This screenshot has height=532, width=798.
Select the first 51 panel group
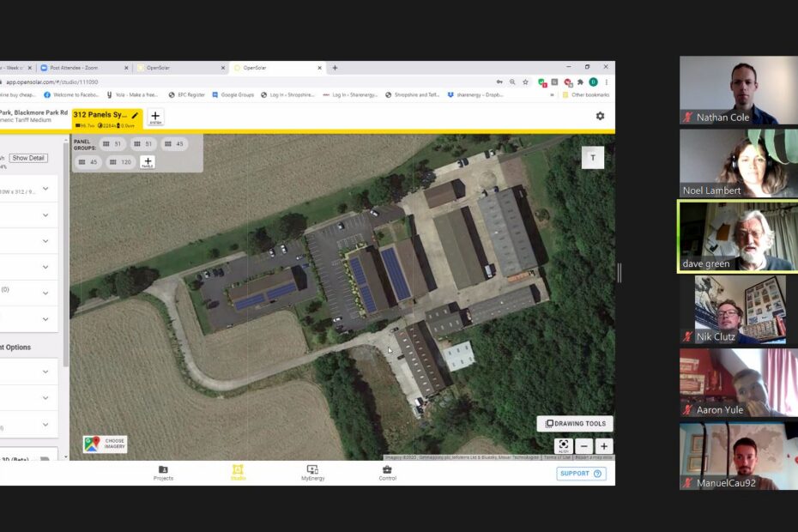pos(112,144)
